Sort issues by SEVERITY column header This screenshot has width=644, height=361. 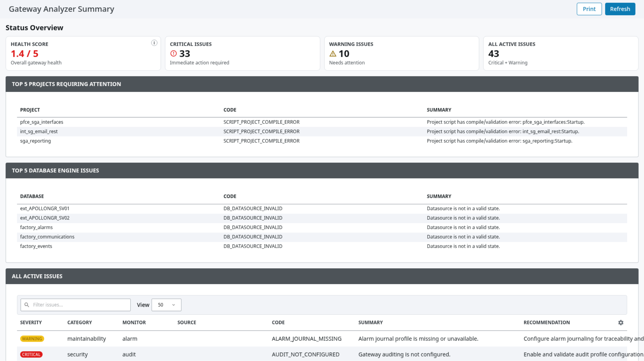tap(31, 322)
